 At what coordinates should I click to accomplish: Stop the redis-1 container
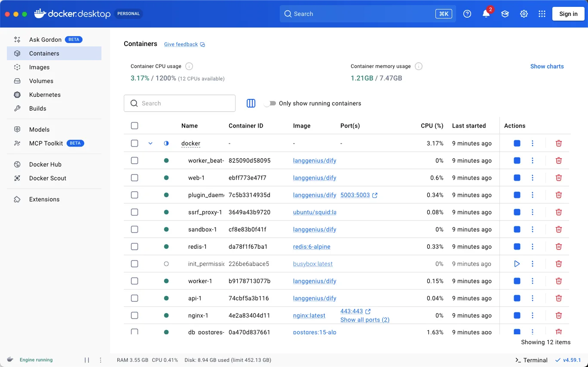517,246
